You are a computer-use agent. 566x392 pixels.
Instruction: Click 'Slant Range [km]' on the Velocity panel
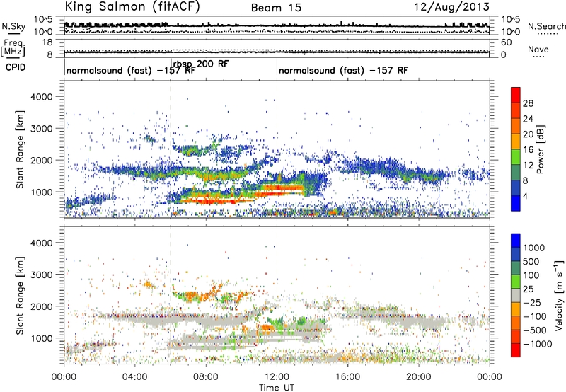[20, 296]
